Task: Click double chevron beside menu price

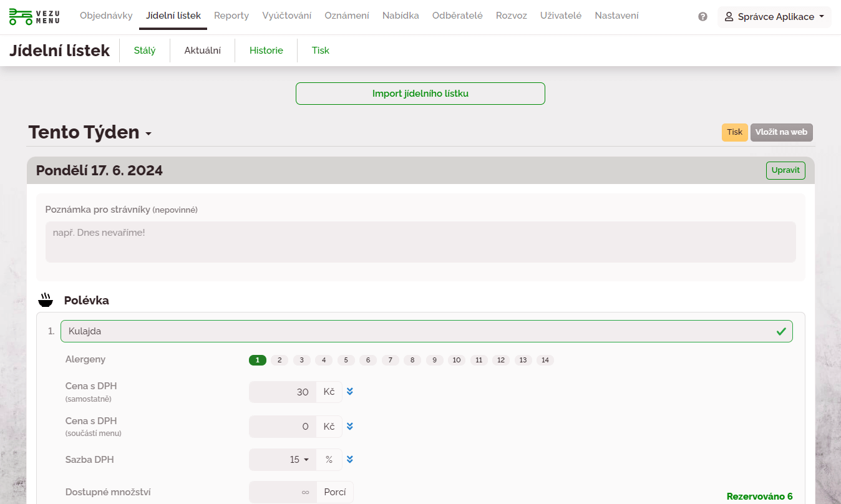Action: (x=350, y=427)
